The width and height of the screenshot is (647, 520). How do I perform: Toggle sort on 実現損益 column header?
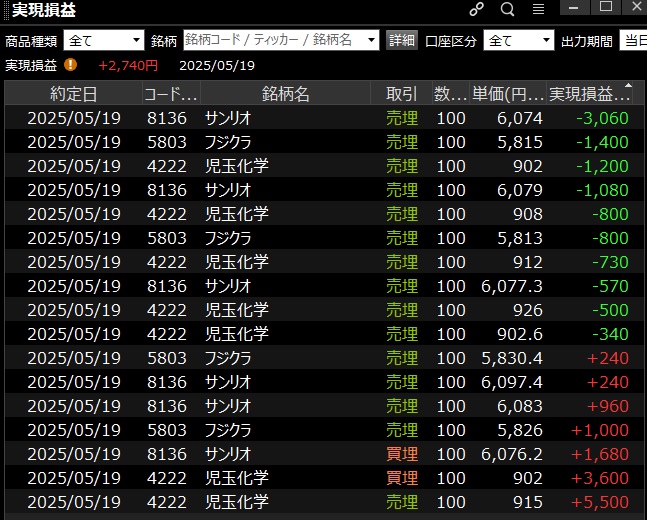[590, 94]
